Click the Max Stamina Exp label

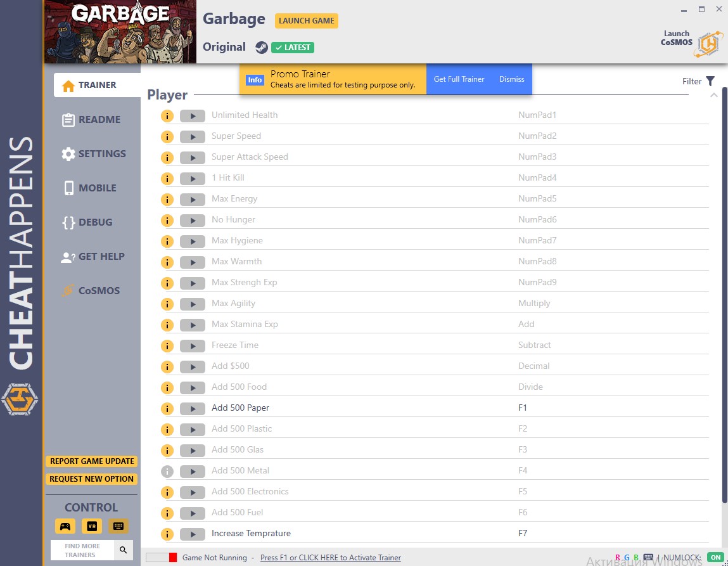coord(245,324)
